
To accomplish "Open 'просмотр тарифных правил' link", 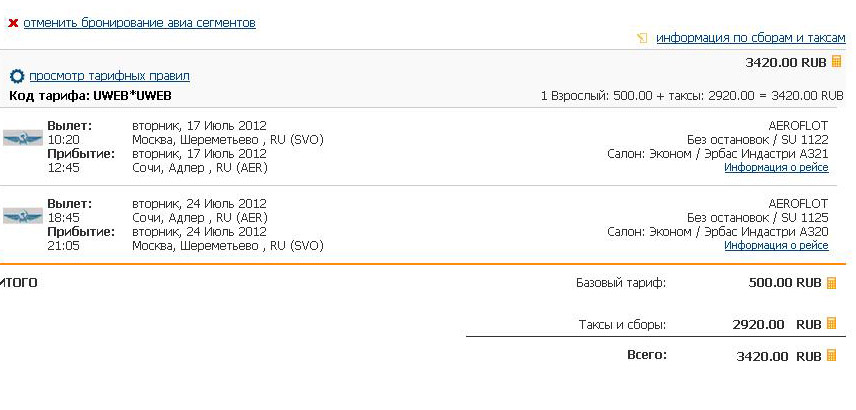I will [110, 76].
